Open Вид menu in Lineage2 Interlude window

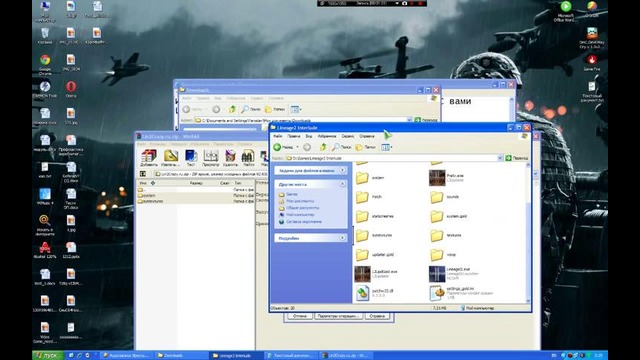click(309, 136)
